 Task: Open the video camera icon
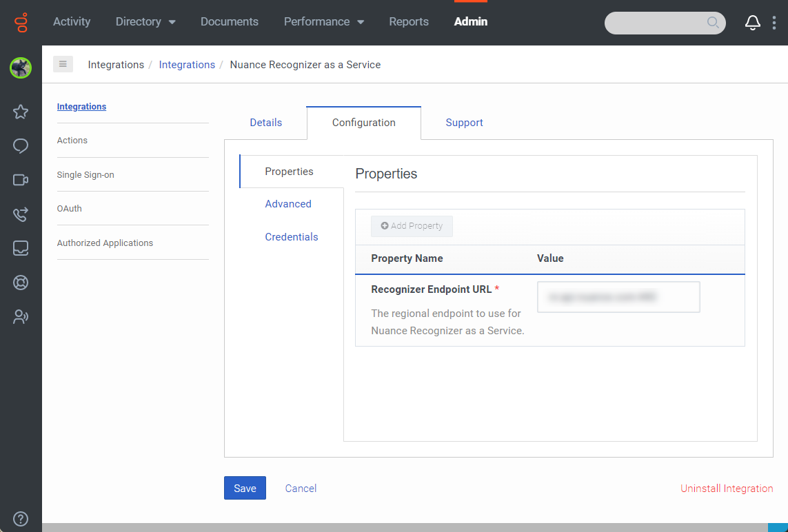point(21,180)
